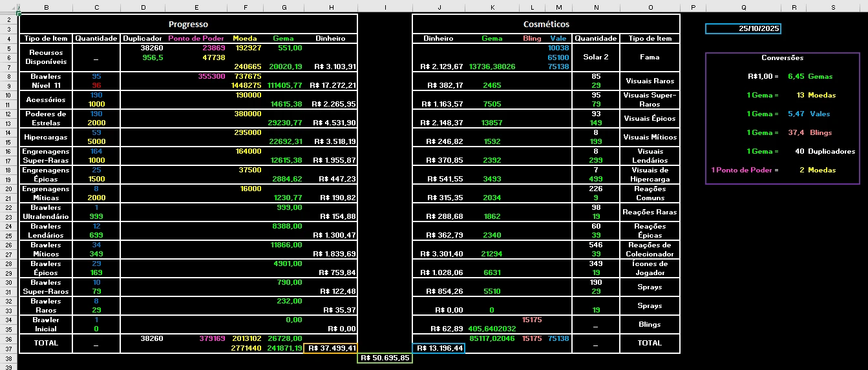Select the Fama item type cell
The image size is (868, 370).
pos(650,57)
